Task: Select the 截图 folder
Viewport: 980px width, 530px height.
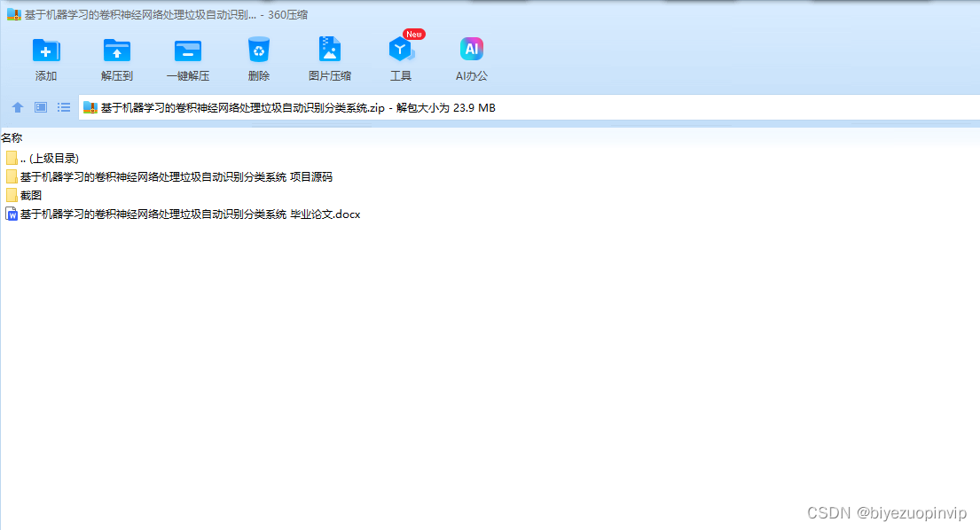Action: click(24, 195)
